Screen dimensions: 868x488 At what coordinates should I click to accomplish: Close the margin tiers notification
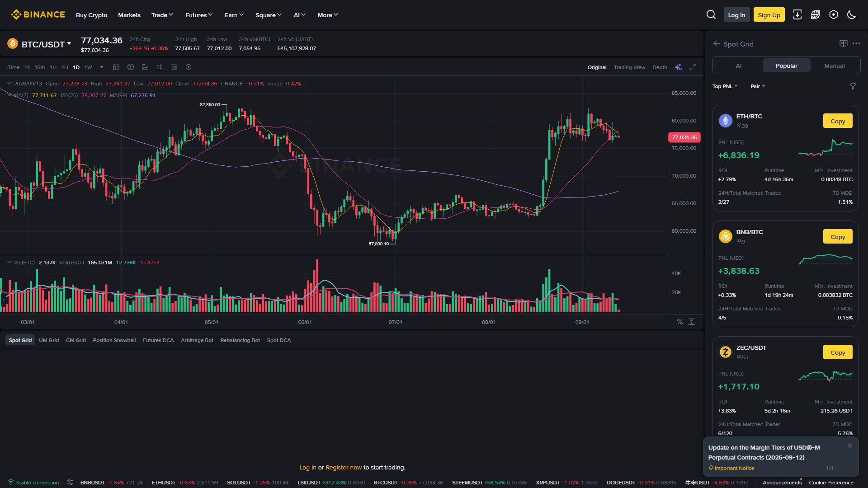[x=850, y=446]
